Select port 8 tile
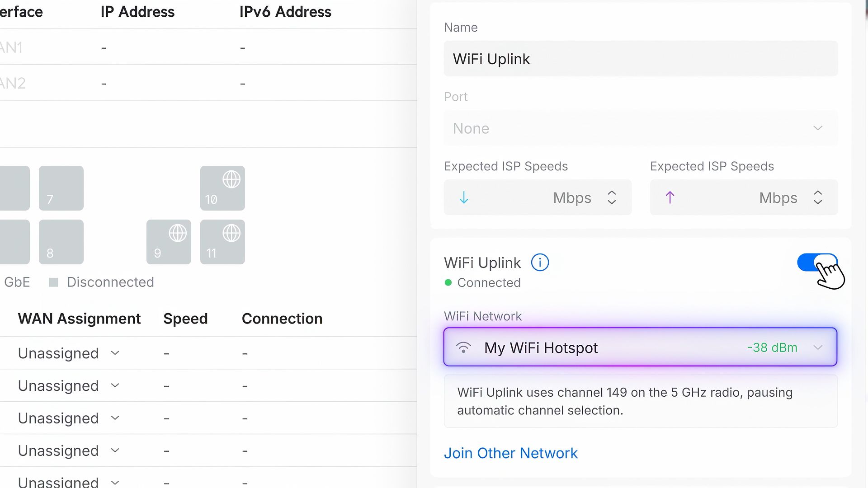Viewport: 868px width, 488px height. (61, 242)
